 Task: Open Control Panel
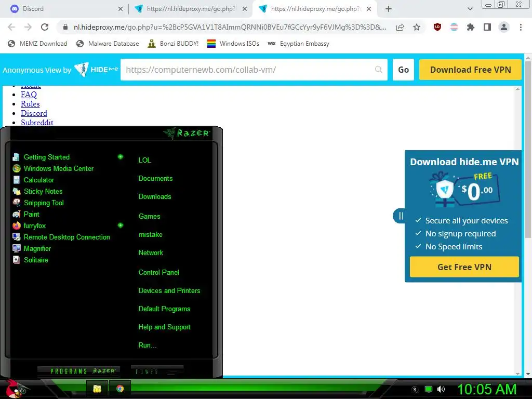tap(158, 272)
